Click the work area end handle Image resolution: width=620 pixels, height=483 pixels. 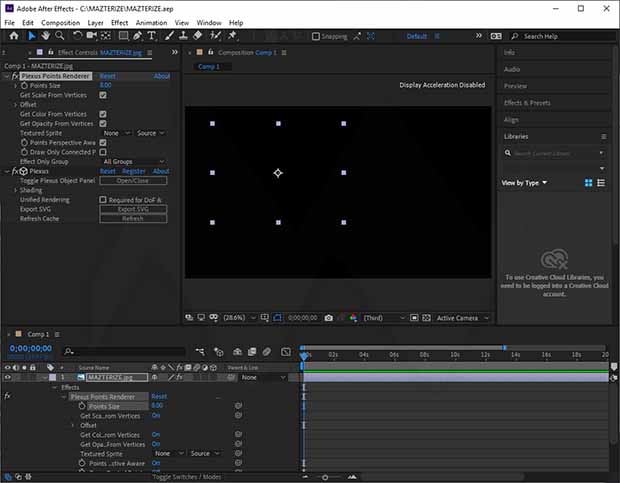pos(505,347)
